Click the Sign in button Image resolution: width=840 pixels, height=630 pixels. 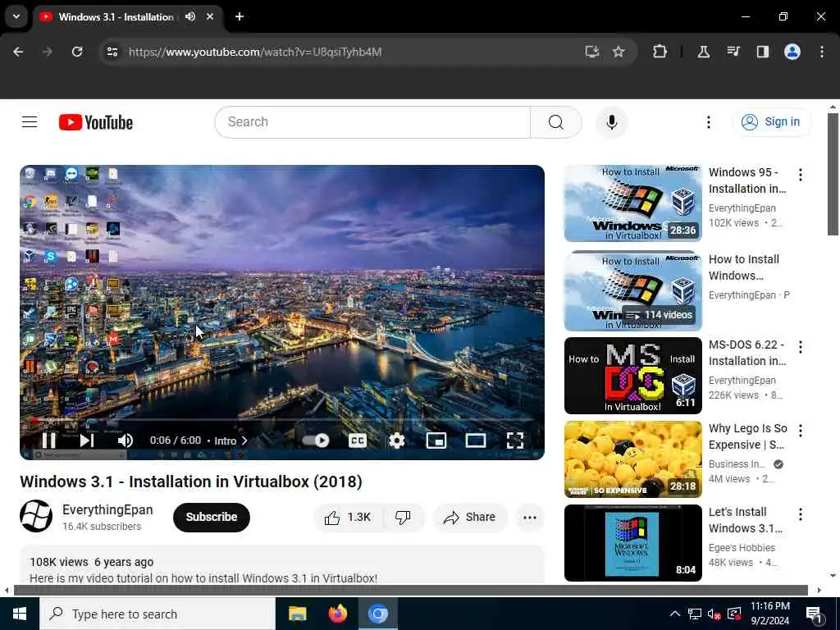pyautogui.click(x=771, y=122)
